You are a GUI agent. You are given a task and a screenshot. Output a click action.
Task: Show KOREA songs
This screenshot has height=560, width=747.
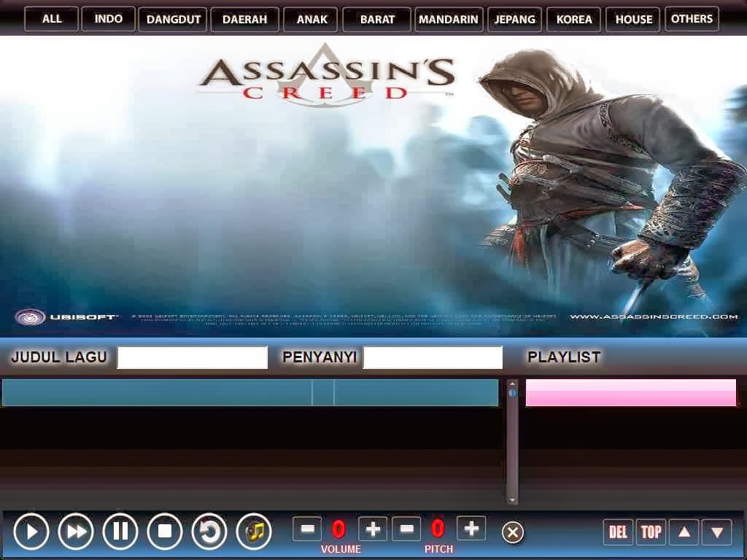(x=573, y=20)
